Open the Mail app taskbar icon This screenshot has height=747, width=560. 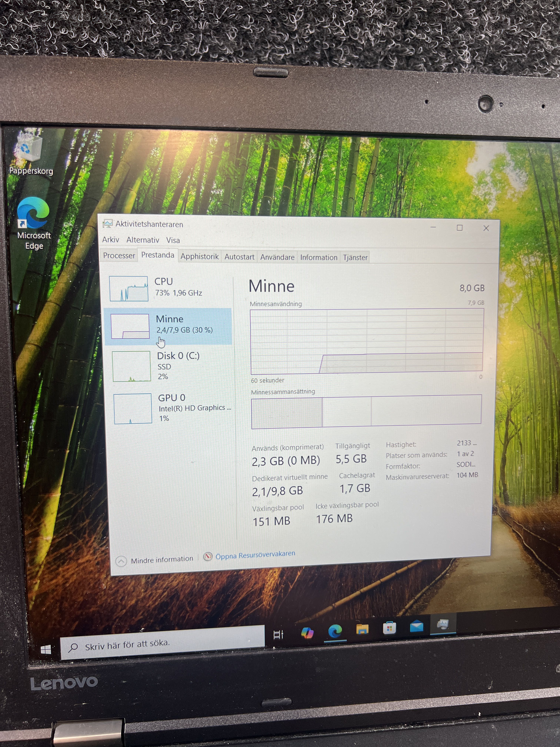click(x=416, y=626)
